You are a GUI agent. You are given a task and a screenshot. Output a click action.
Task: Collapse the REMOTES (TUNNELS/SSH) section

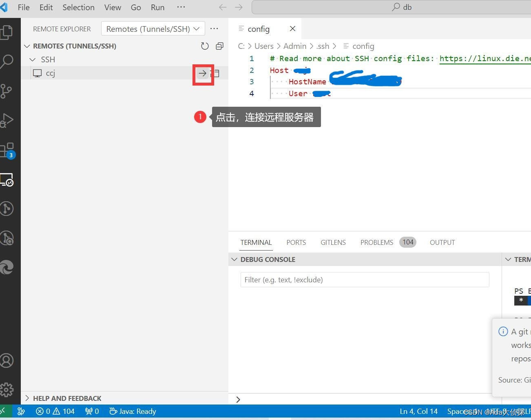point(27,46)
